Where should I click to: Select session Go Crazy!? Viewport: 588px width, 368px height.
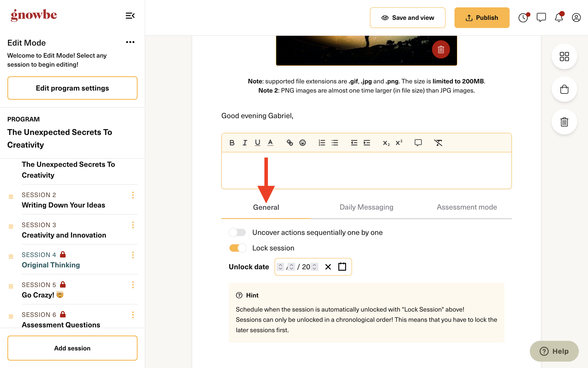(x=43, y=295)
